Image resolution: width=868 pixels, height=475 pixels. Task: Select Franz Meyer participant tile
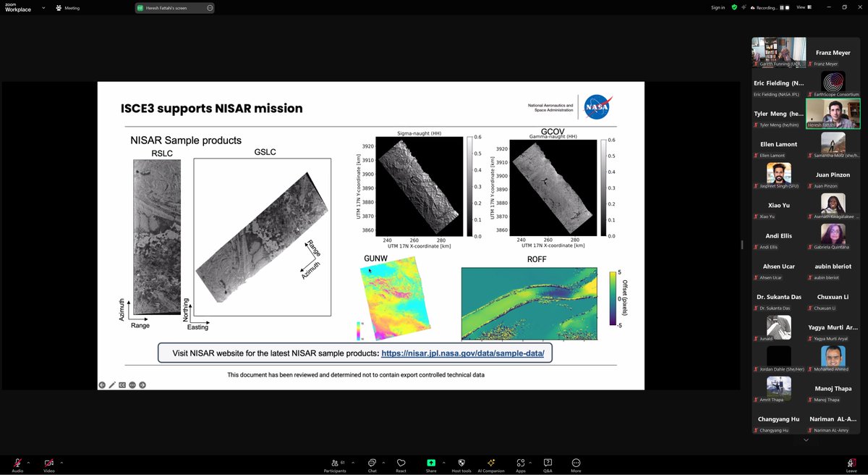(833, 53)
